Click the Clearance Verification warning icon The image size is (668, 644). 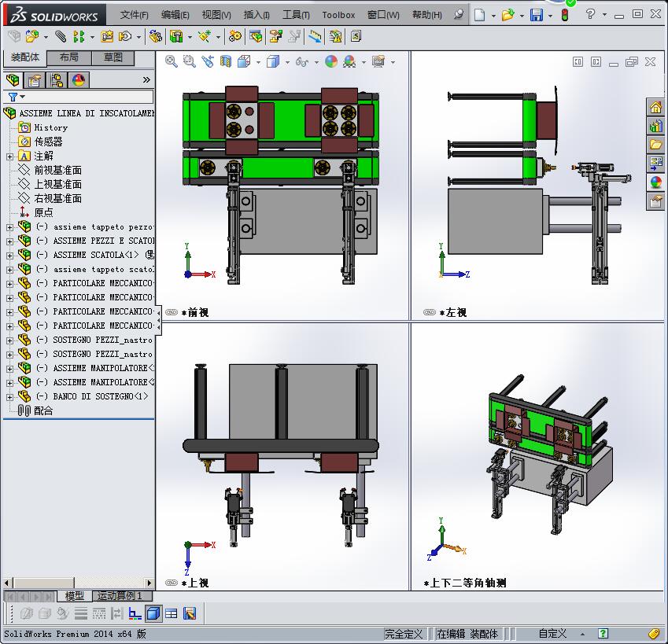[x=335, y=37]
